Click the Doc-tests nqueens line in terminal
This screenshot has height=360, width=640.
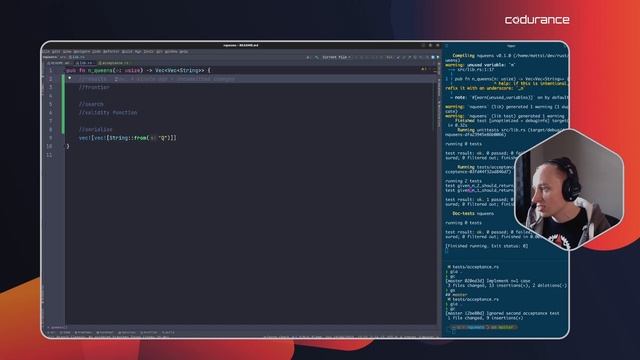click(x=473, y=213)
